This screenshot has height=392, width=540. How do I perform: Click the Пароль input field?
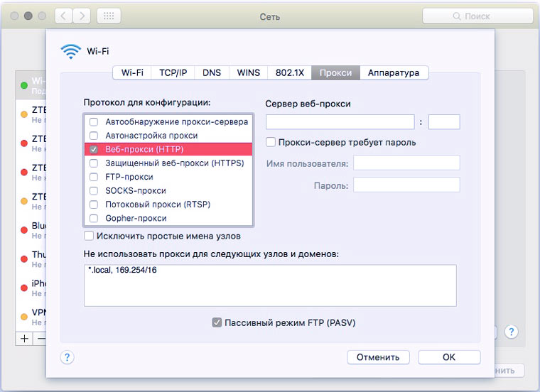(406, 185)
